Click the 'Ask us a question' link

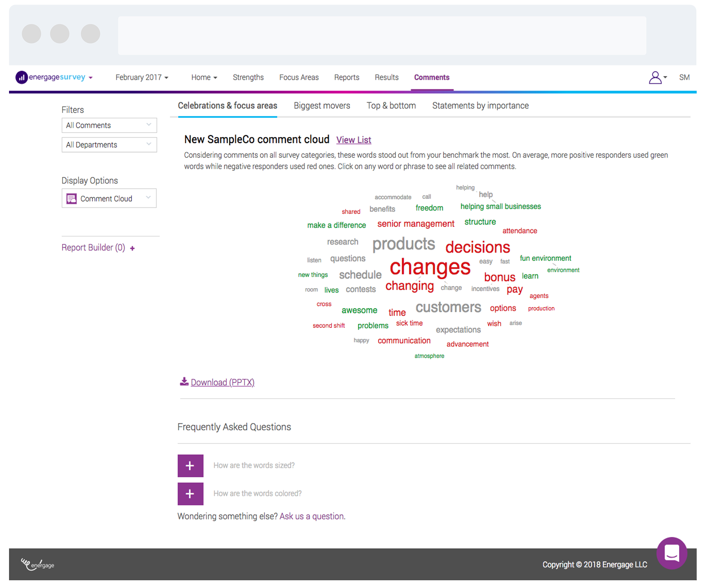(x=312, y=516)
